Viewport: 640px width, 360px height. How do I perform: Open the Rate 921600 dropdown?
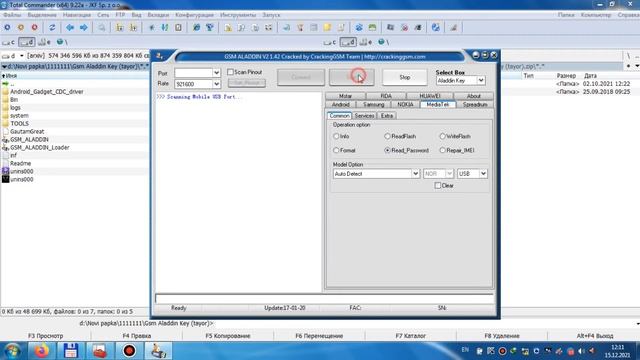coord(216,84)
